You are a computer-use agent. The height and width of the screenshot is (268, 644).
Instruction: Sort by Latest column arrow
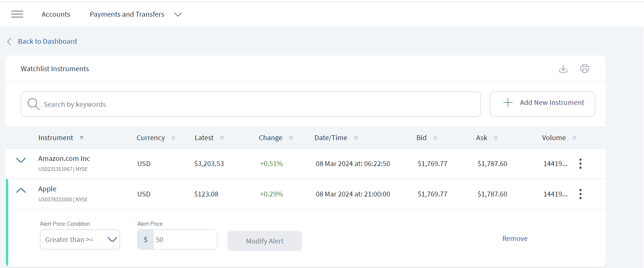coord(222,138)
